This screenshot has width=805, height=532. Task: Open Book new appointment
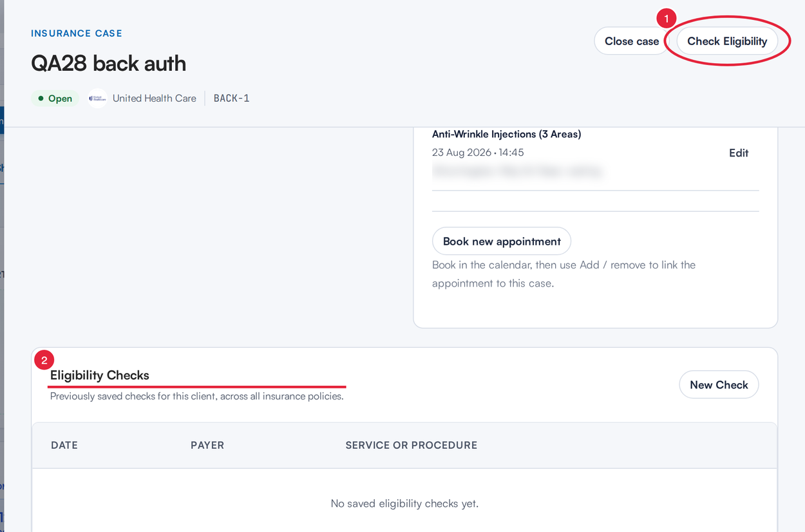(x=502, y=242)
